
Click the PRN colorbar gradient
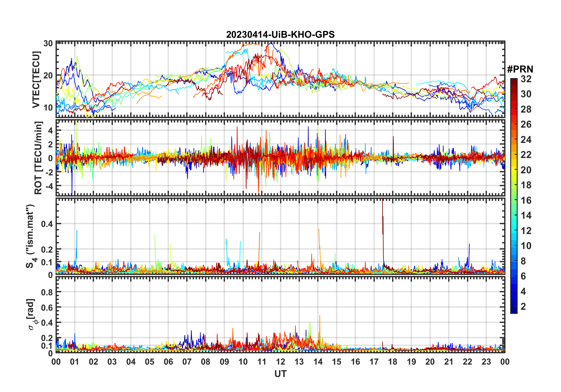tap(514, 196)
